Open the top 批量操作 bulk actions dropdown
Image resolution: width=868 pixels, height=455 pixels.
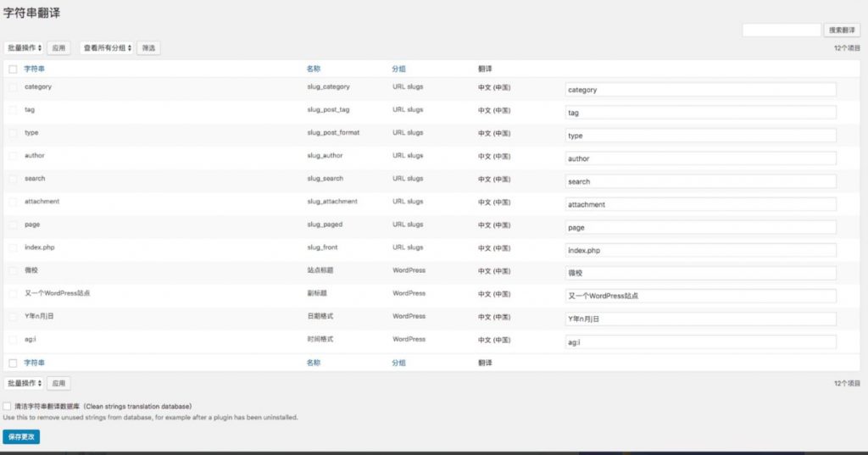tap(24, 48)
